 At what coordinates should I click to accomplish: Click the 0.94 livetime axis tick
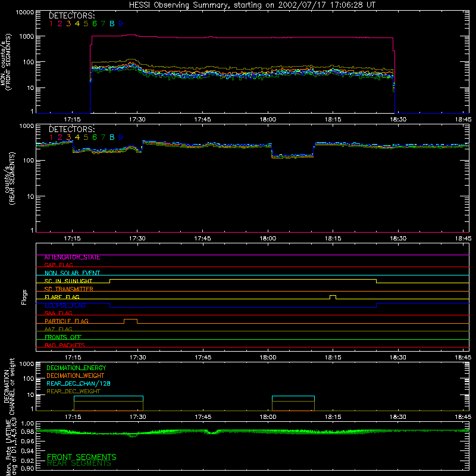tap(27, 451)
